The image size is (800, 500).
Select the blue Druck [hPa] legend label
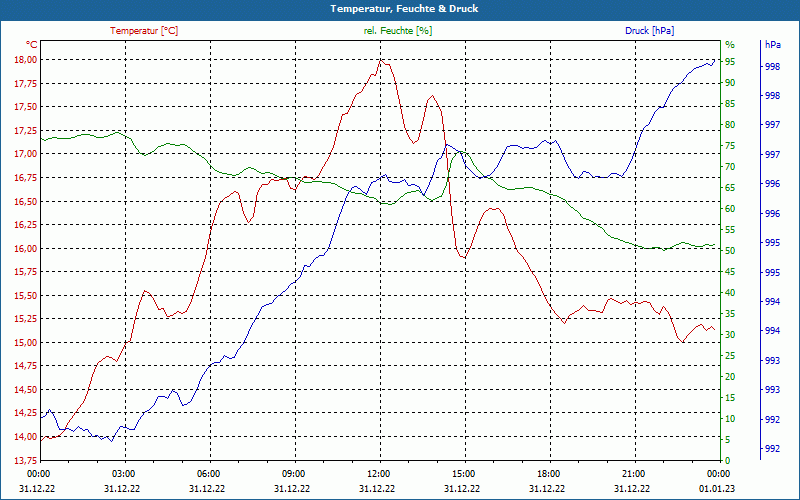point(649,31)
